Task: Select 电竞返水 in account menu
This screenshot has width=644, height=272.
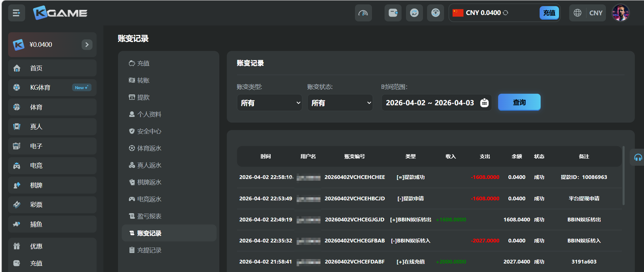Action: point(169,199)
